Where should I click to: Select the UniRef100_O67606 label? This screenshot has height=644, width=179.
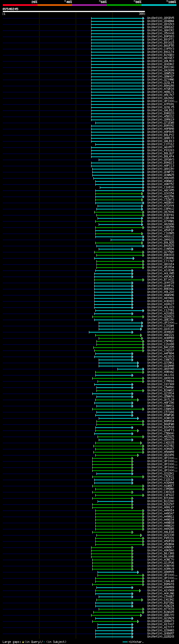click(161, 212)
